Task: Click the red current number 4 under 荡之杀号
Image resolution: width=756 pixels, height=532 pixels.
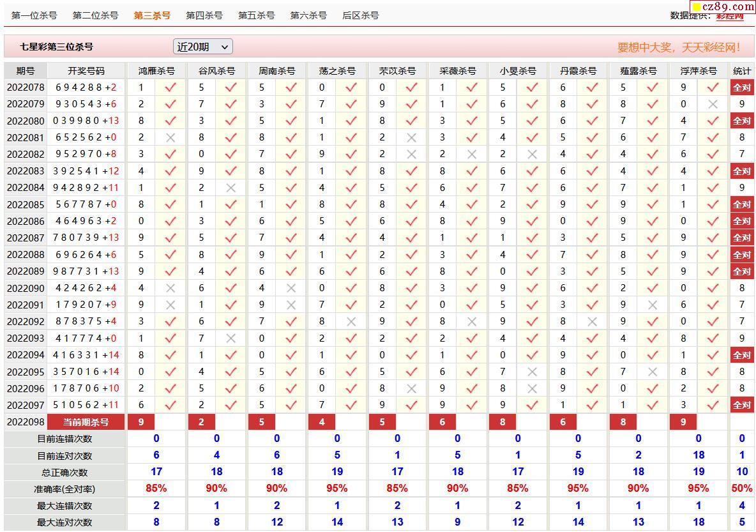Action: 322,422
